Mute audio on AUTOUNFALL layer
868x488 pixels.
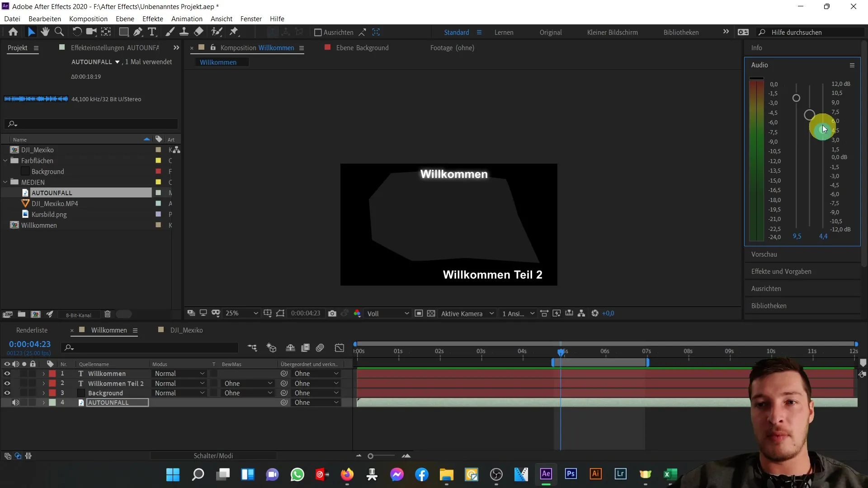pos(15,403)
